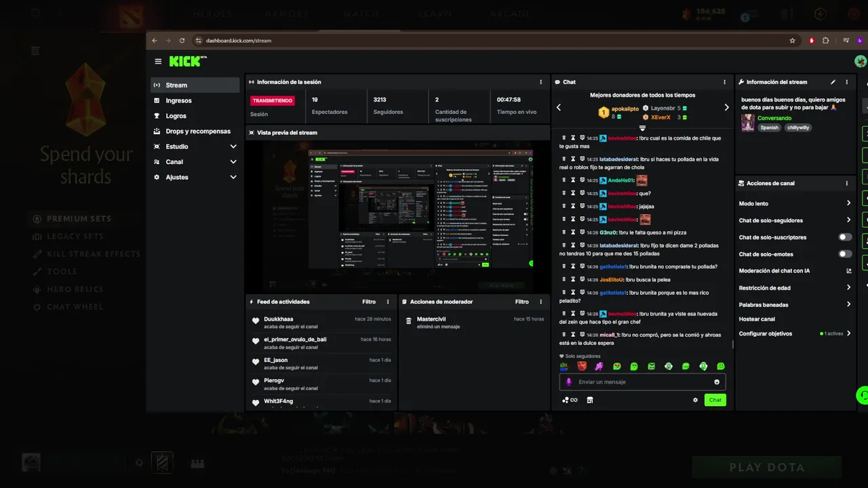The width and height of the screenshot is (868, 488).
Task: Open Drops y recompensas in the sidebar
Action: (195, 131)
